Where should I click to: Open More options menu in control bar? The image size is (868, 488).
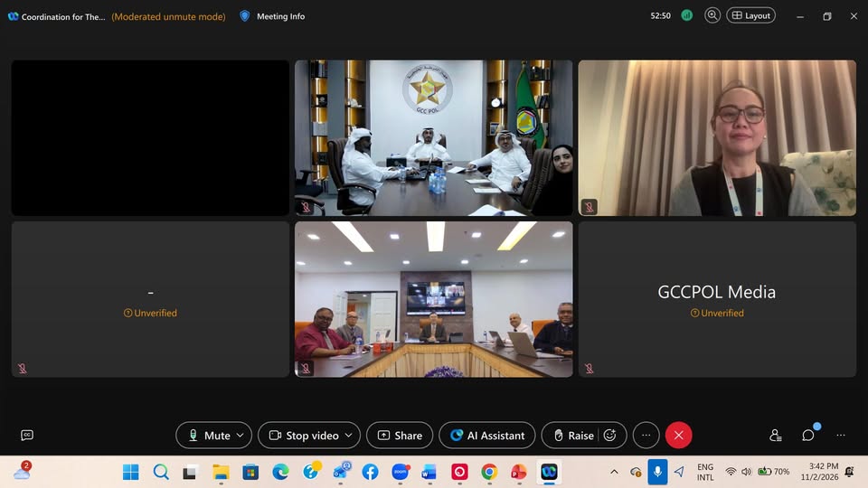coord(646,435)
